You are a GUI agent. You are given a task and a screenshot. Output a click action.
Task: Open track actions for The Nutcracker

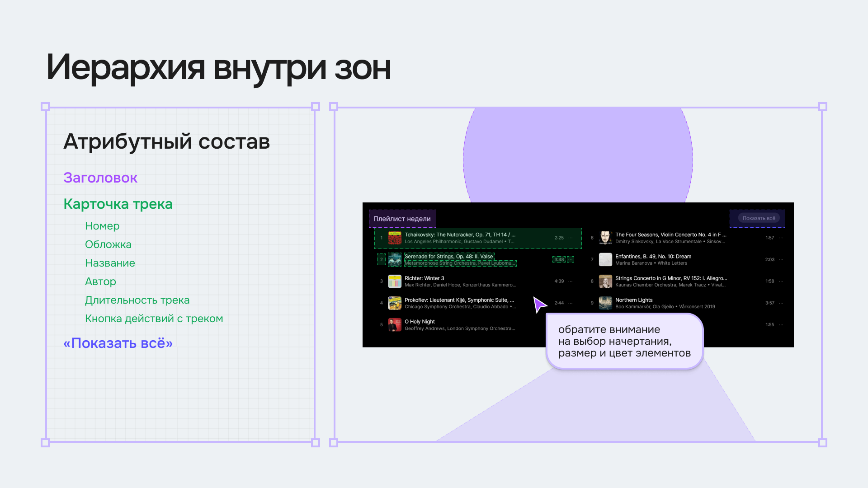point(571,237)
